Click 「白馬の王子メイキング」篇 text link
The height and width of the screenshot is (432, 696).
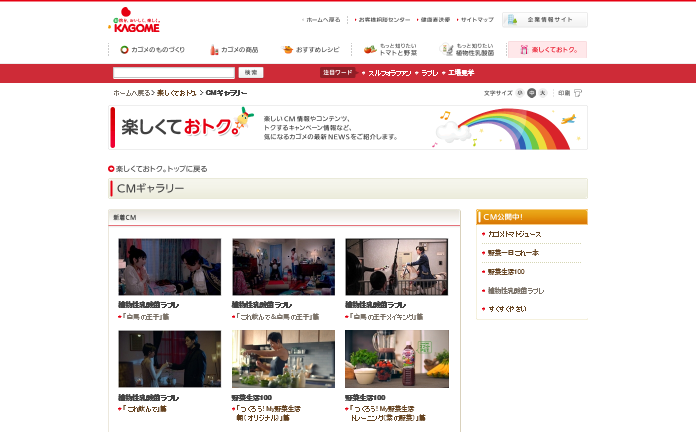pos(386,317)
